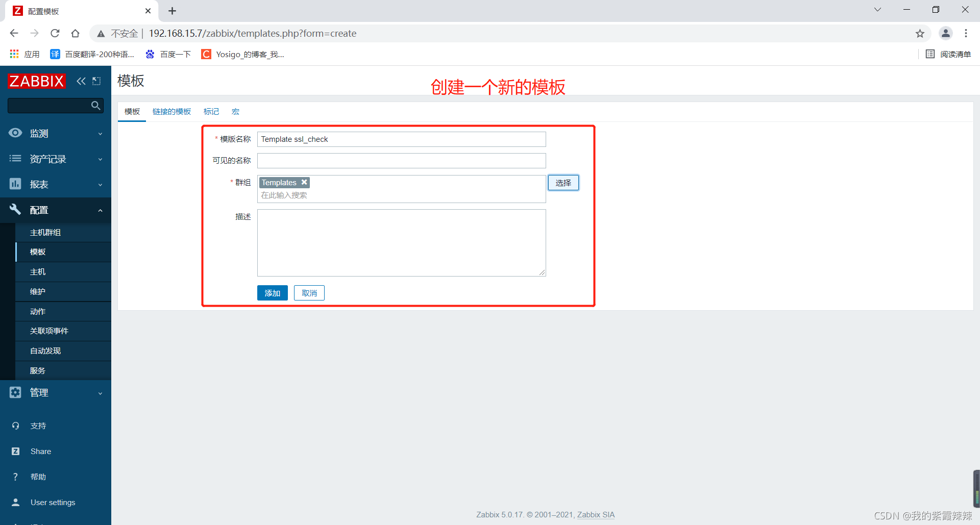This screenshot has height=525, width=980.
Task: Open 维护 in the sidebar
Action: 63,291
